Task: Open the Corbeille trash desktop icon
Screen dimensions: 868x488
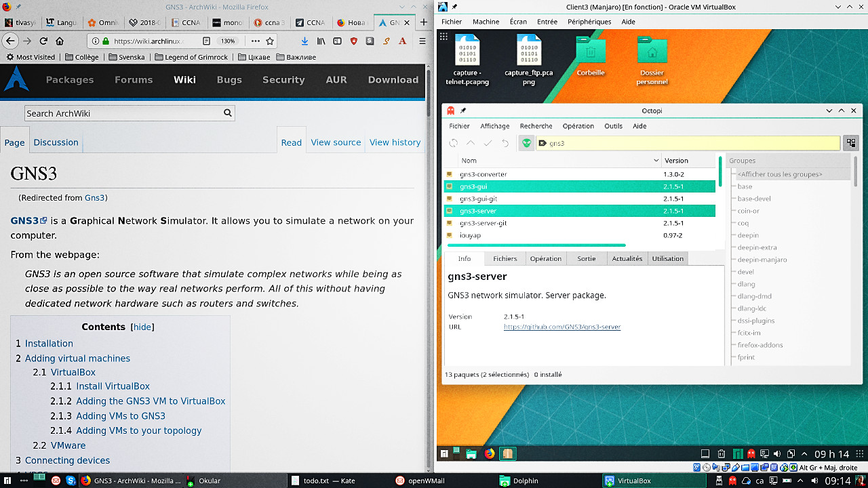Action: click(591, 56)
